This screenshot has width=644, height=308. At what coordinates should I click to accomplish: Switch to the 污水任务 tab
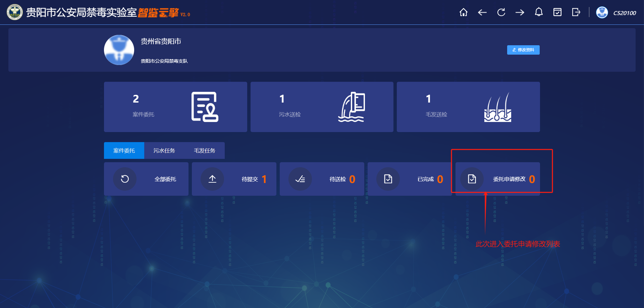[x=164, y=150]
